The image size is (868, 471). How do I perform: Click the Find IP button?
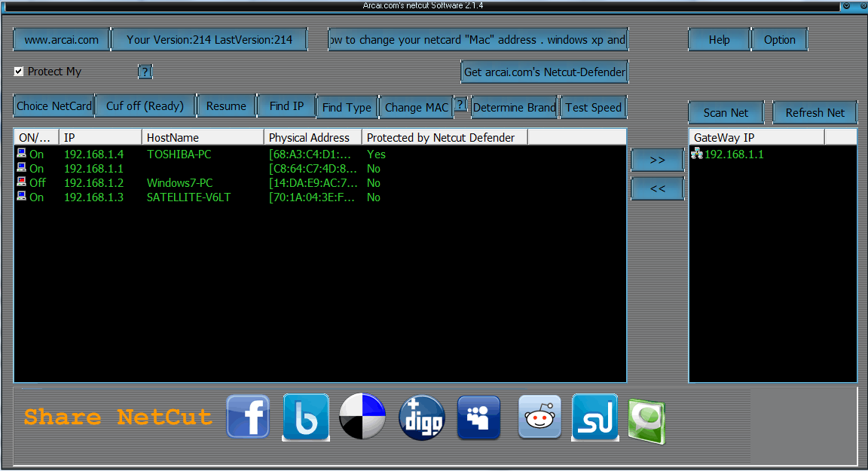(287, 106)
